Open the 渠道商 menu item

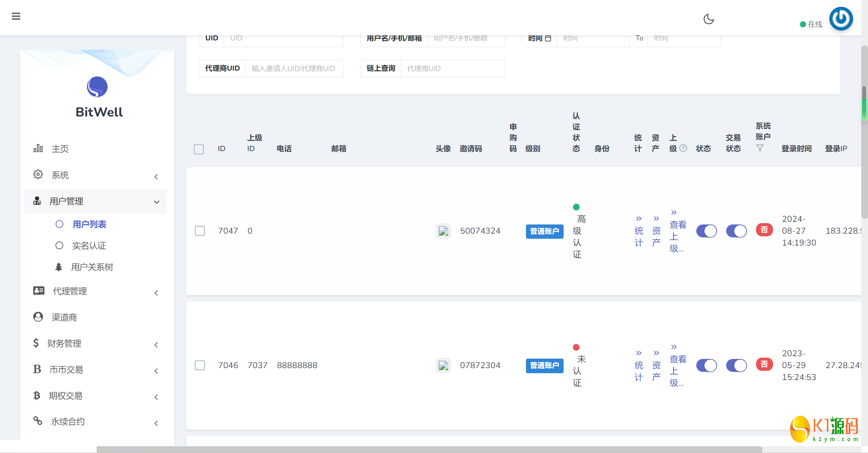click(x=64, y=317)
